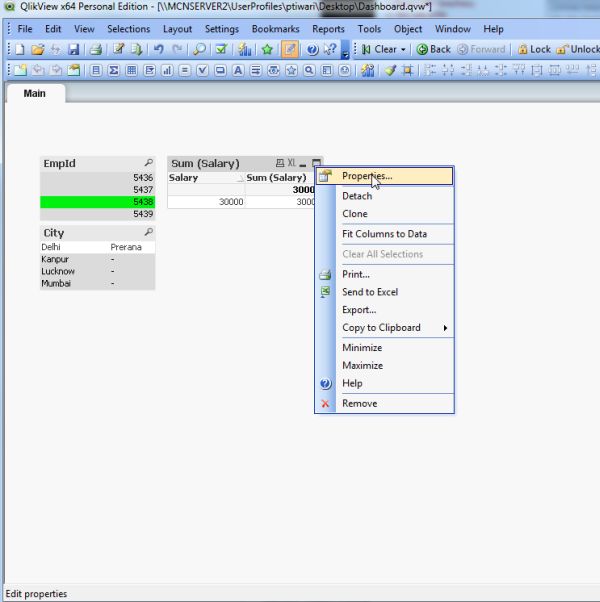Choose Properties... from the context menu
The image size is (600, 602).
366,176
